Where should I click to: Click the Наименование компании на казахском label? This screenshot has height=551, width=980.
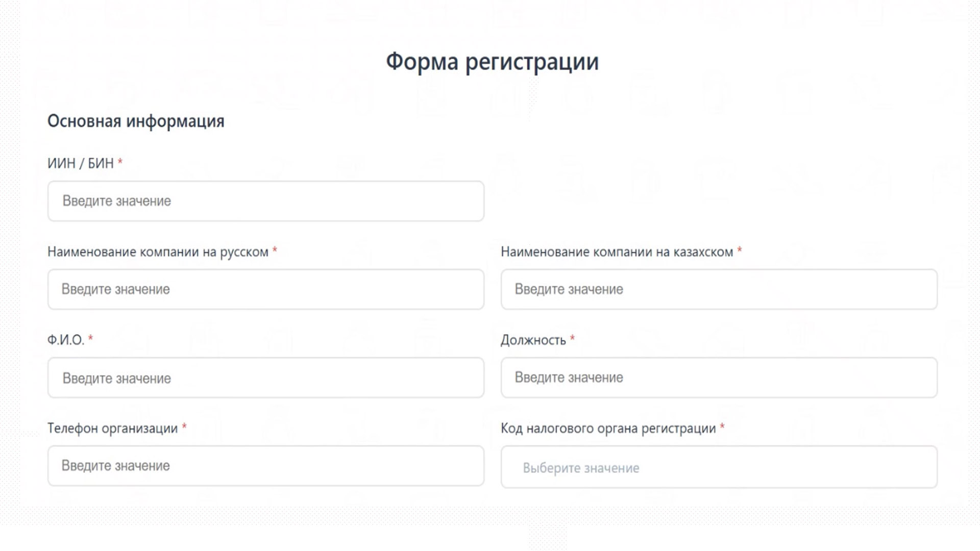coord(615,251)
